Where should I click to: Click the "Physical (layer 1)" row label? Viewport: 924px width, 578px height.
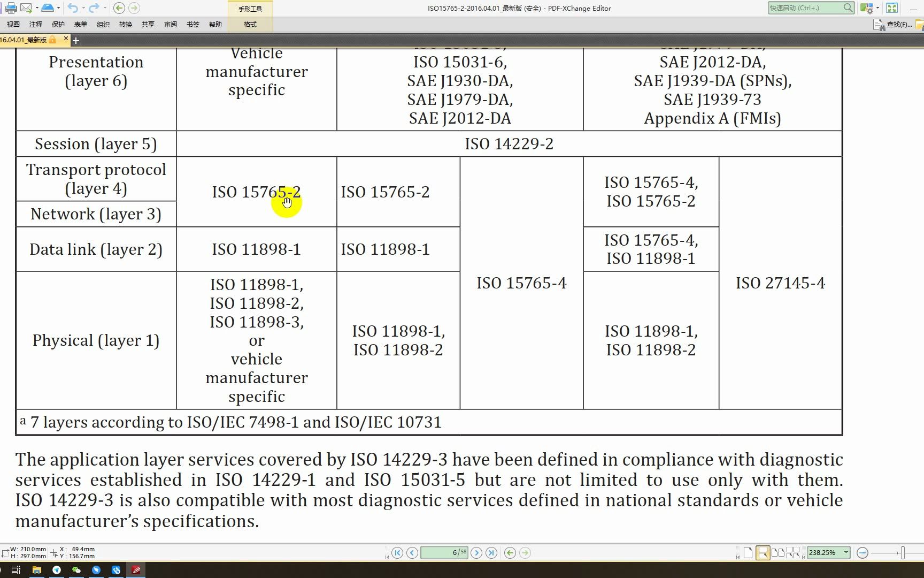pyautogui.click(x=96, y=340)
